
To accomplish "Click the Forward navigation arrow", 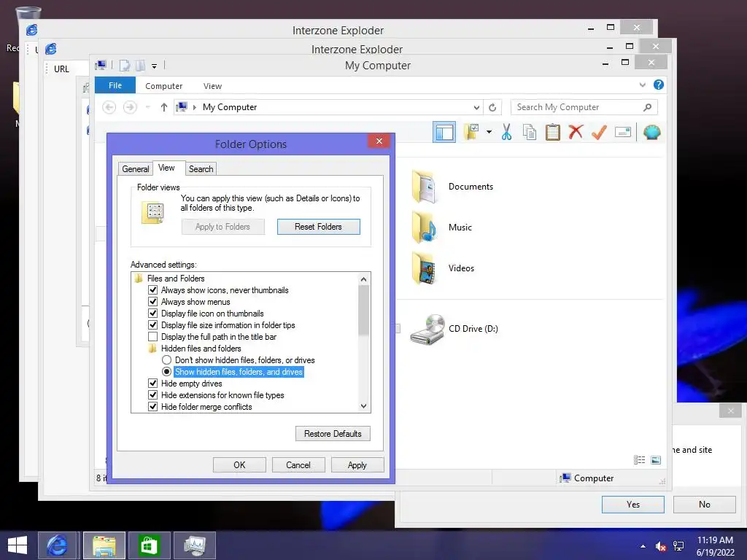I will click(130, 107).
